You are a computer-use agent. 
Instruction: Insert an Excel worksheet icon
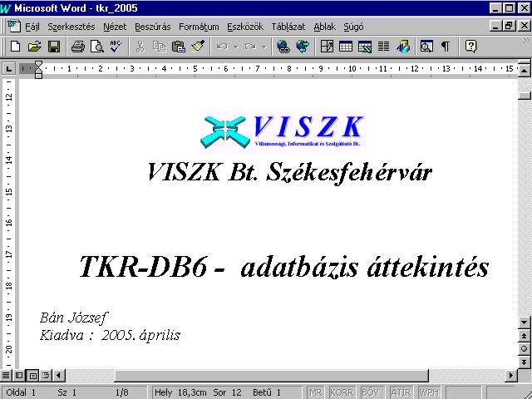(365, 47)
